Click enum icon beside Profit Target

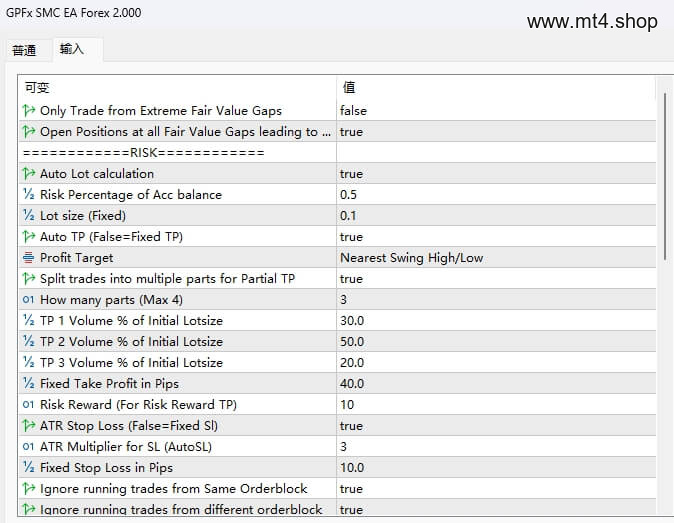[29, 257]
